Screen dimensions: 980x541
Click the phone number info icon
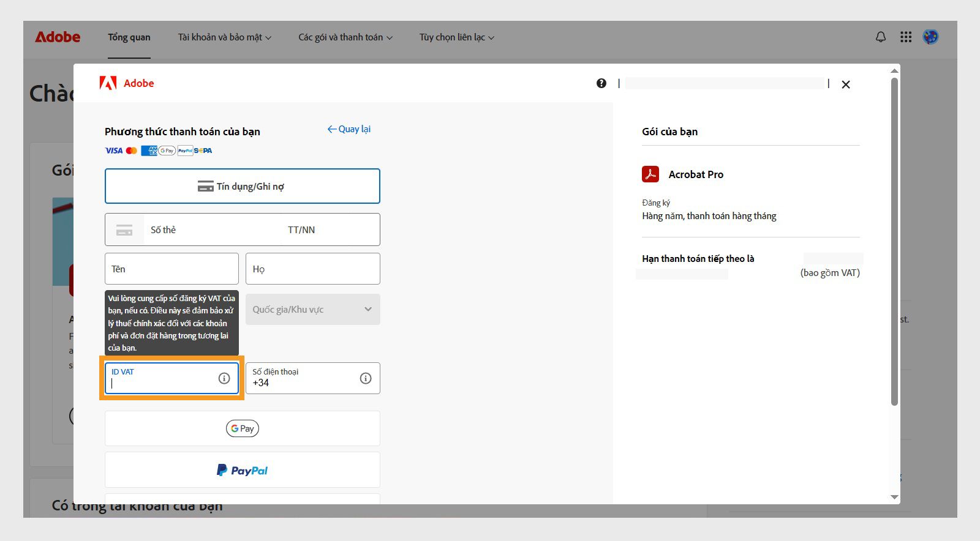[x=366, y=378]
